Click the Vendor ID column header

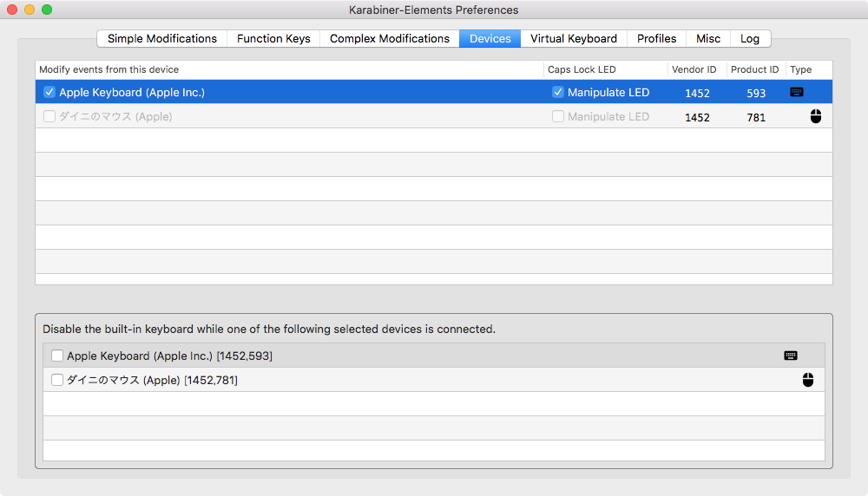pyautogui.click(x=694, y=69)
